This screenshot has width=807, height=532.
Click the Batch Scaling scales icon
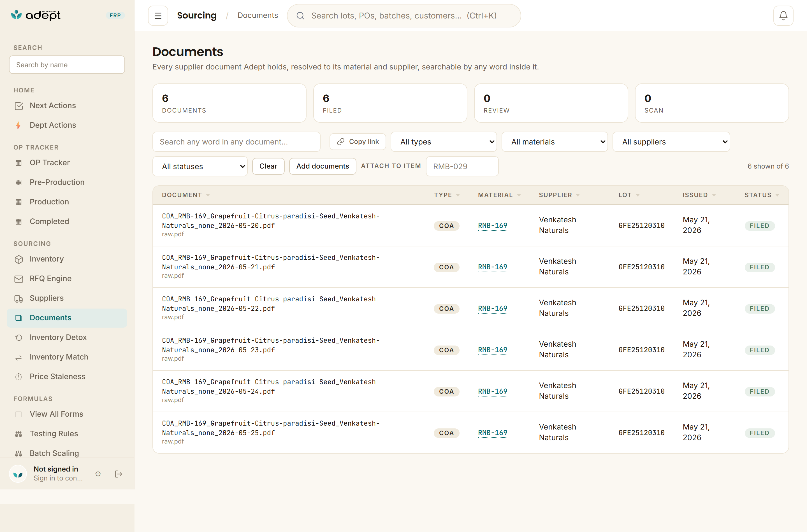19,454
